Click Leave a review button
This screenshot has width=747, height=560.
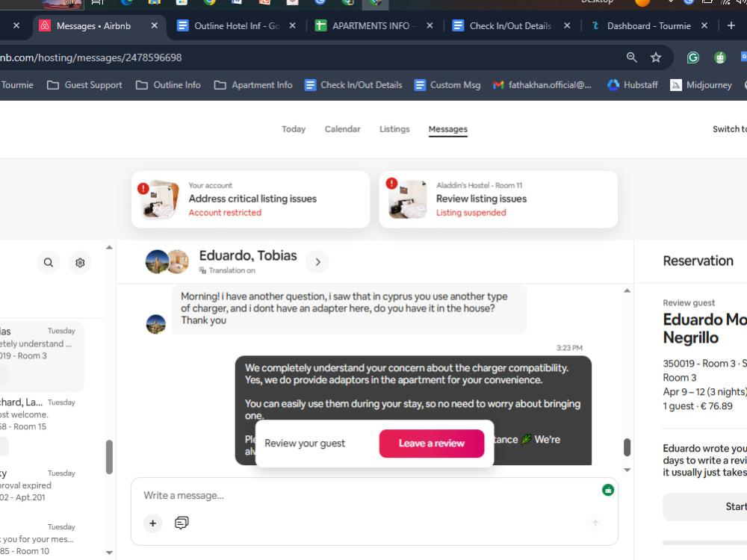pos(432,444)
